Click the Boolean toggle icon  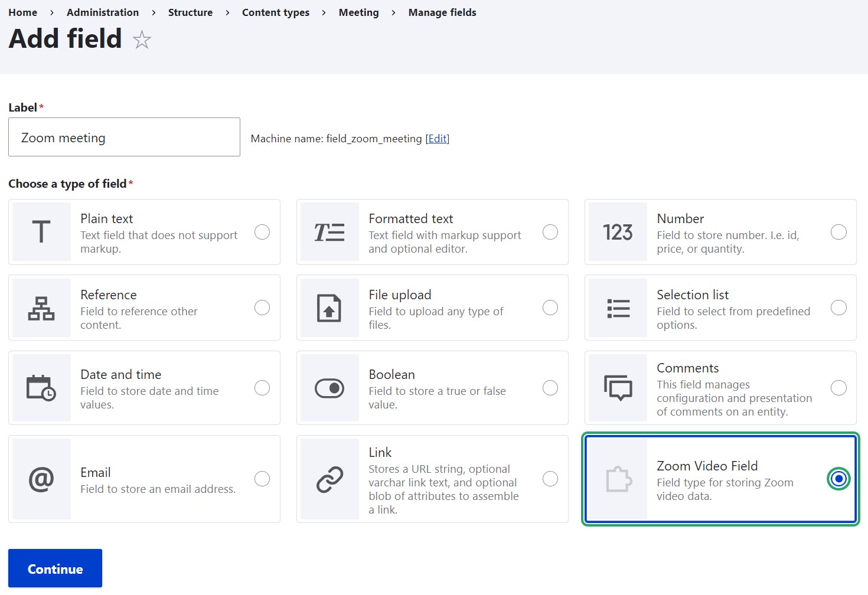[x=329, y=388]
